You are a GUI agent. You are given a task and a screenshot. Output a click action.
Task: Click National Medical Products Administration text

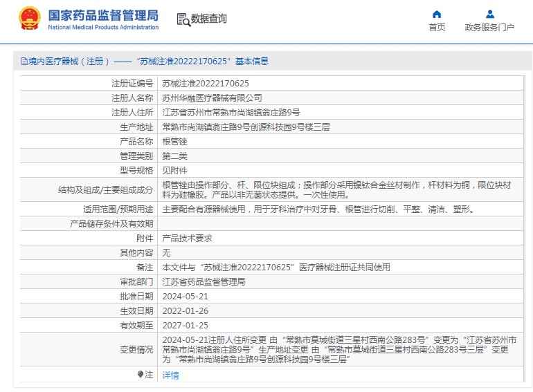[x=103, y=27]
